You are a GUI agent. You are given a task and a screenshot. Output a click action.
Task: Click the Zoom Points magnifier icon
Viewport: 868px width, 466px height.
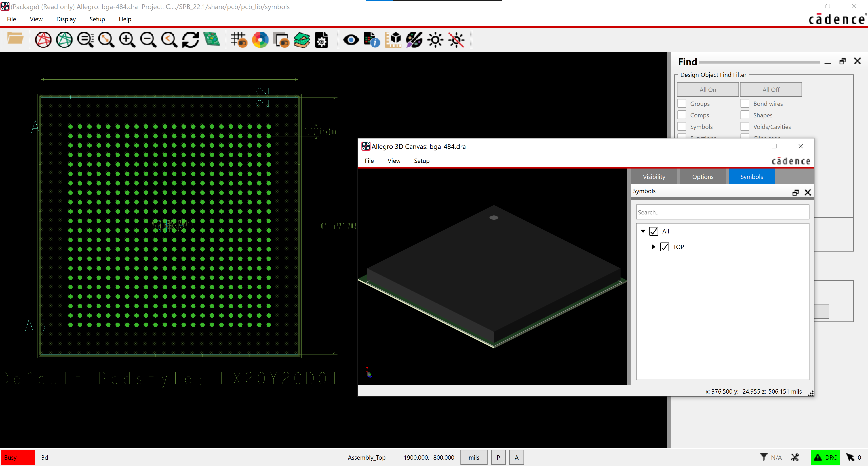coord(86,40)
